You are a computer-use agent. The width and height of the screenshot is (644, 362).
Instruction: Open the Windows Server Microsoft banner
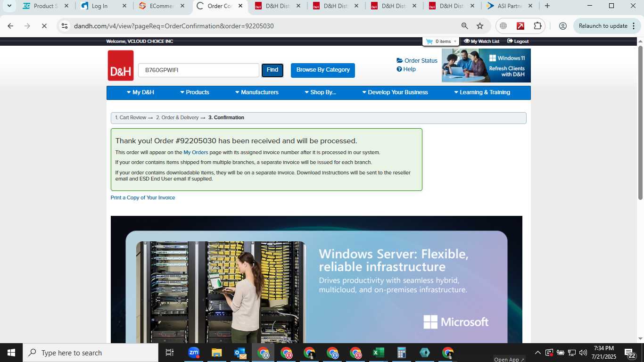click(316, 280)
